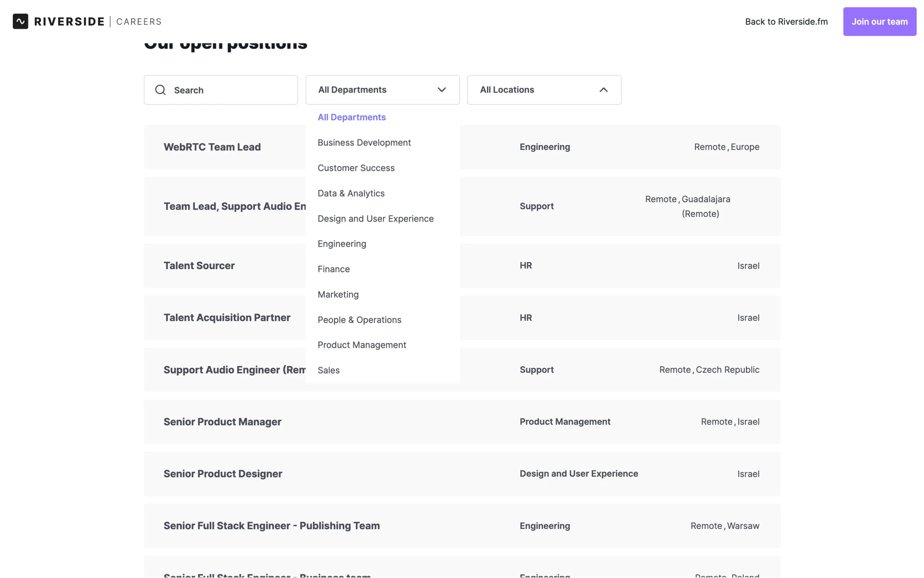Image resolution: width=924 pixels, height=578 pixels.
Task: Choose Finance in department dropdown
Action: pos(334,269)
